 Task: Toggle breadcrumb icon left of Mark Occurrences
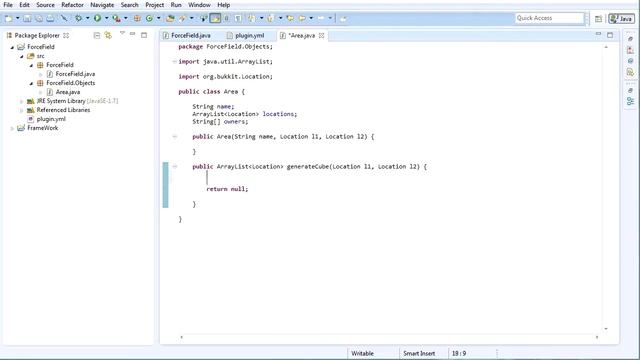click(203, 18)
